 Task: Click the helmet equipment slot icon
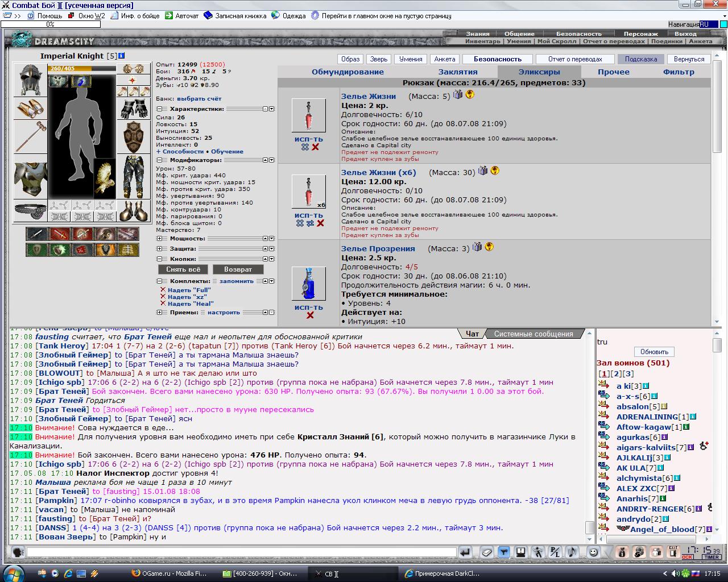(x=30, y=81)
